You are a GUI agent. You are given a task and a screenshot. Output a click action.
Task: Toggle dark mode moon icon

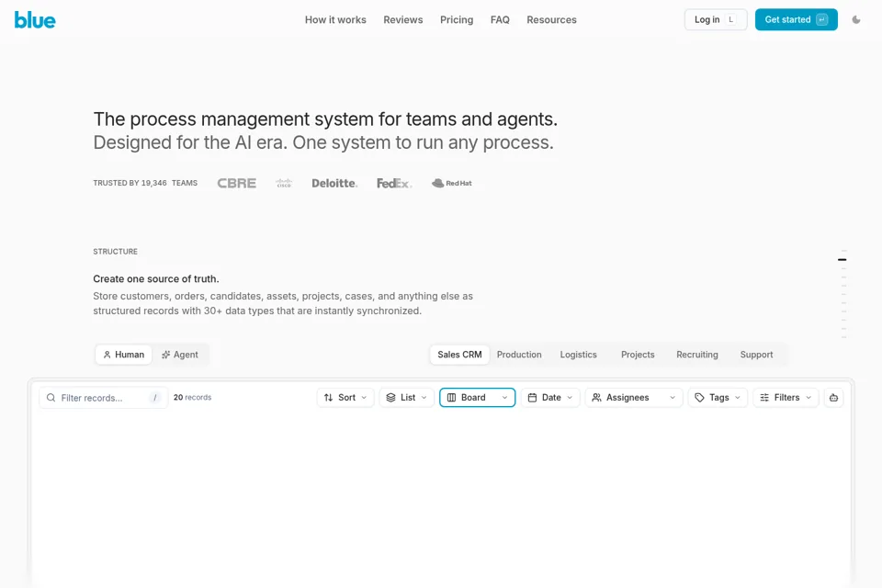pos(856,19)
